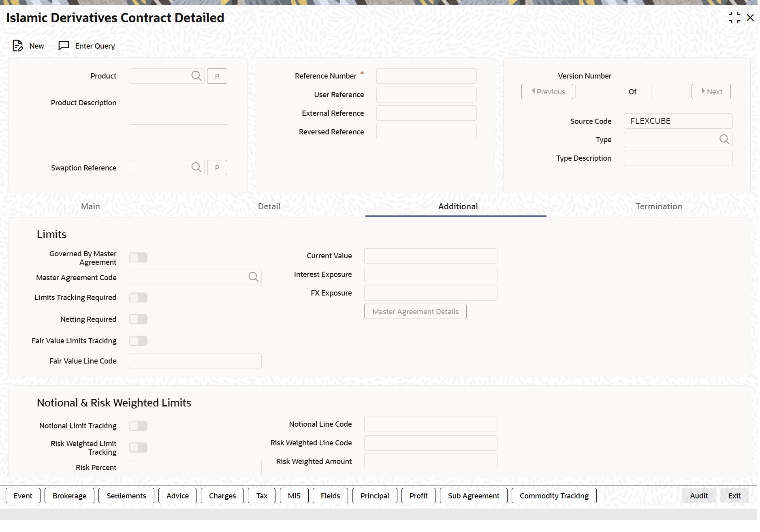Focus the Type Description field
The height and width of the screenshot is (532, 760).
click(678, 158)
